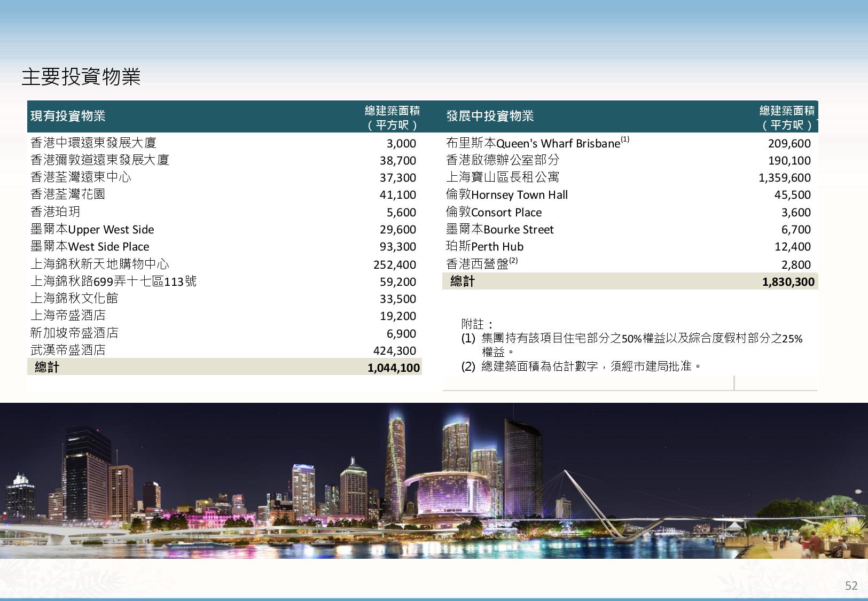This screenshot has height=601, width=868.
Task: Select row 武漢帝盛酒店
Action: coord(224,350)
